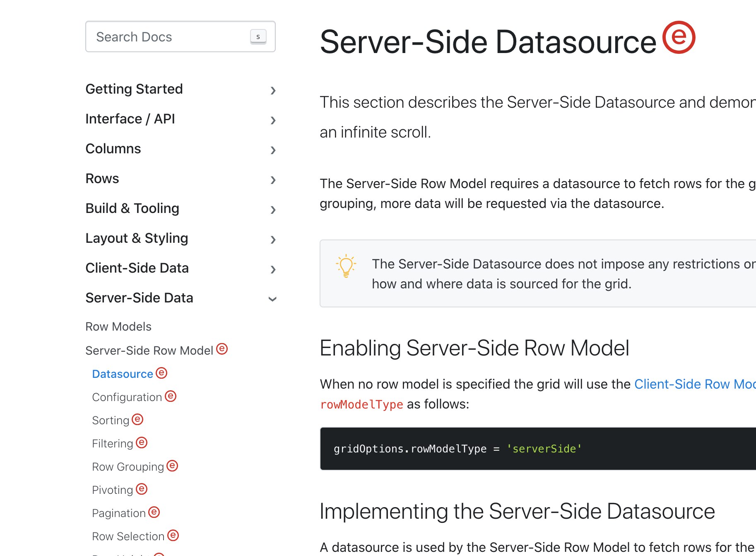Click the 'Server-Side Datasource' page title

coord(488,42)
